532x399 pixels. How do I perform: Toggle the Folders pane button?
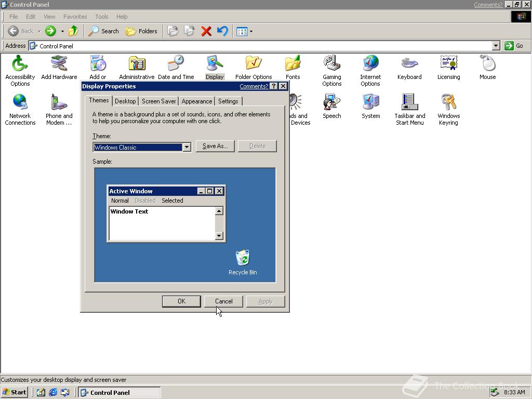pyautogui.click(x=141, y=31)
